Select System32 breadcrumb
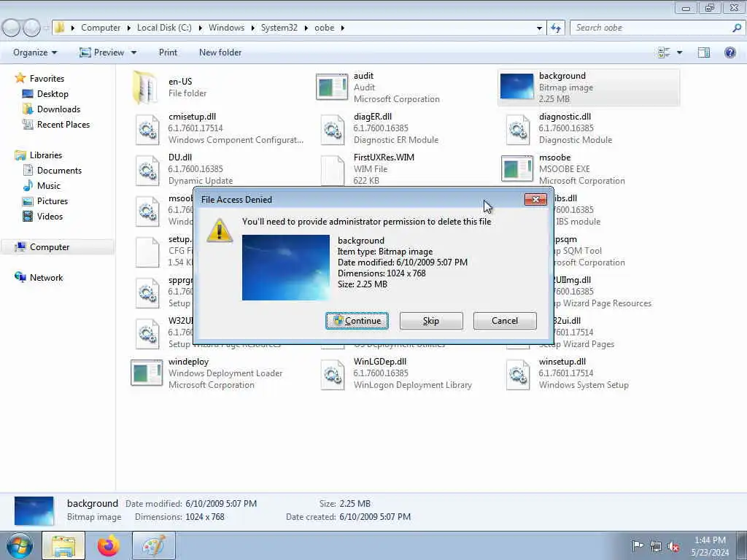 (x=279, y=28)
